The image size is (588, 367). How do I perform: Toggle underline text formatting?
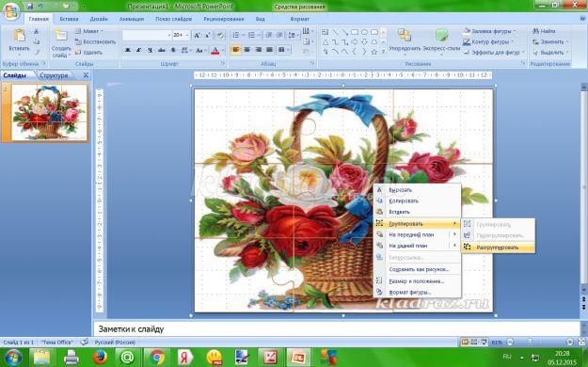pos(150,50)
